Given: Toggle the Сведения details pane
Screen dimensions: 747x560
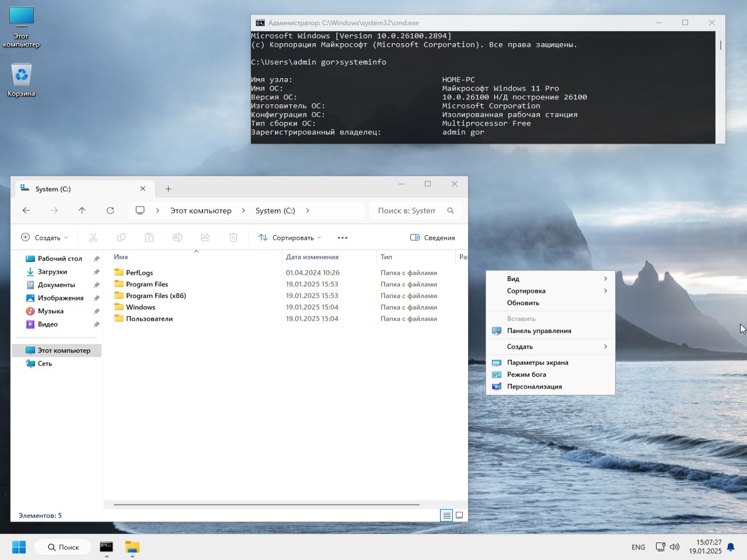Looking at the screenshot, I should click(432, 237).
